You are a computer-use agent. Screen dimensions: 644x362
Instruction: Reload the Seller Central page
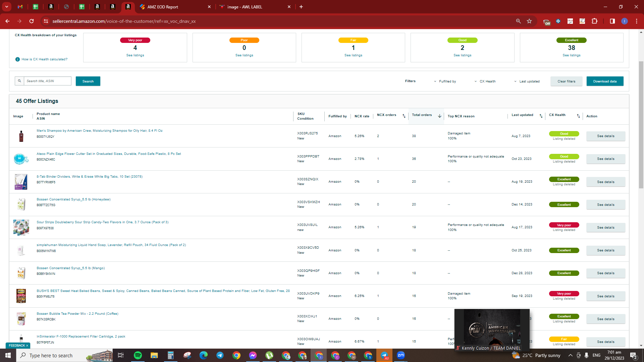32,21
